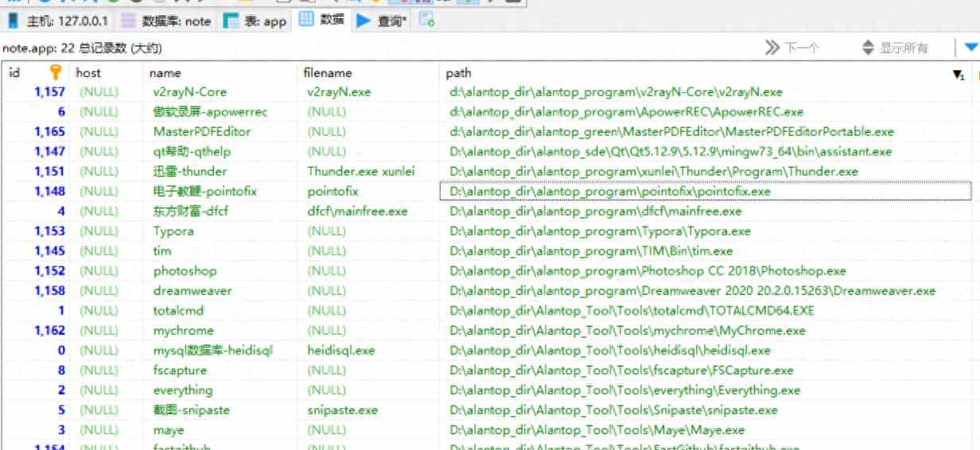Select the name cell 迅雷-thunder
The width and height of the screenshot is (980, 450).
(x=190, y=172)
